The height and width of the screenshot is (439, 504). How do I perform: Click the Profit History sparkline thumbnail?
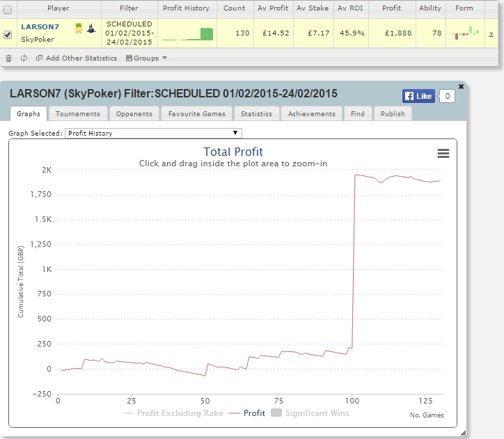188,34
